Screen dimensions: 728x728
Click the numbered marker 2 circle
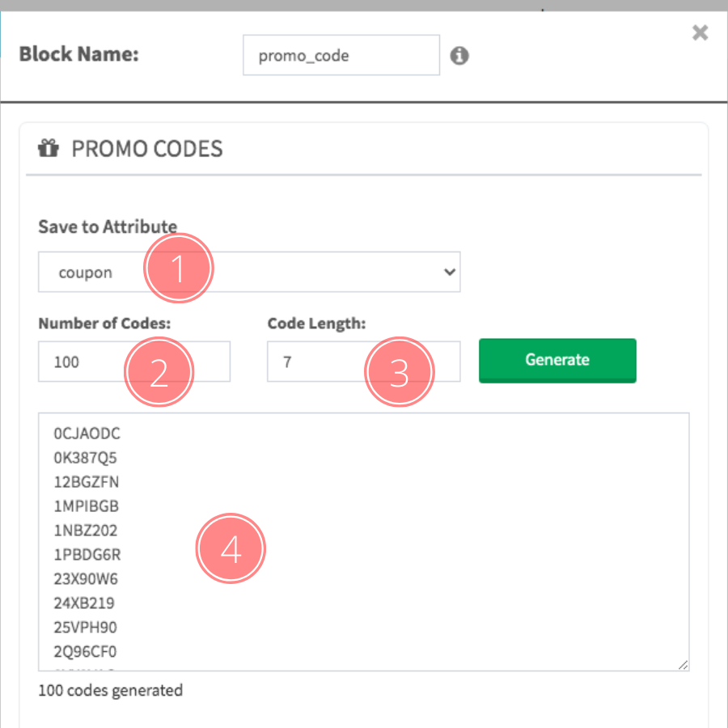[159, 371]
